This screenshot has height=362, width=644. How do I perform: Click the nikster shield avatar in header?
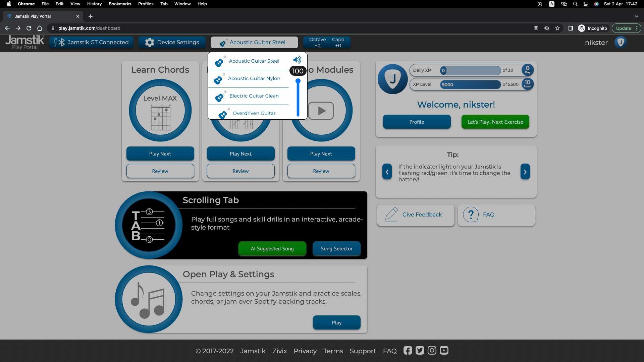pyautogui.click(x=621, y=42)
